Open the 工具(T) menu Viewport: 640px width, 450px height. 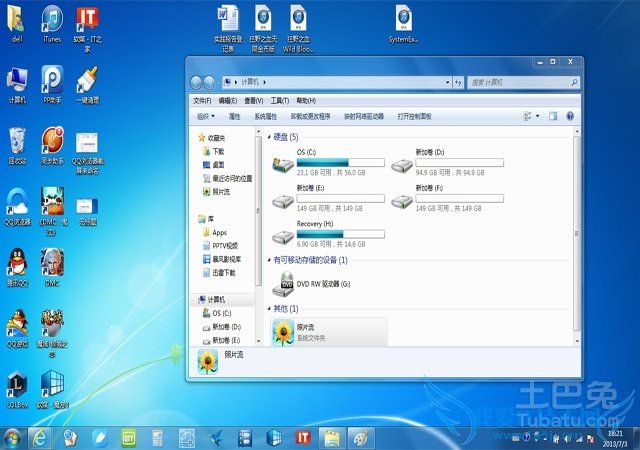pyautogui.click(x=280, y=100)
